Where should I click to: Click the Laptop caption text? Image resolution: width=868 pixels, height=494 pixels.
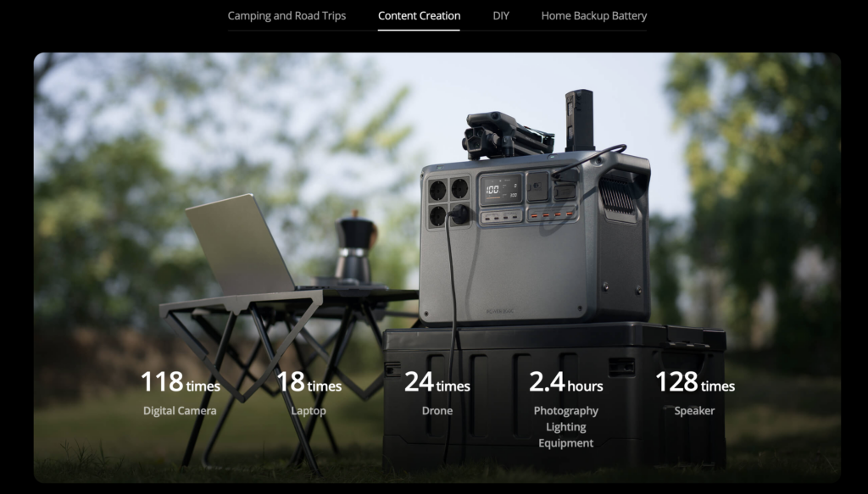pos(309,411)
